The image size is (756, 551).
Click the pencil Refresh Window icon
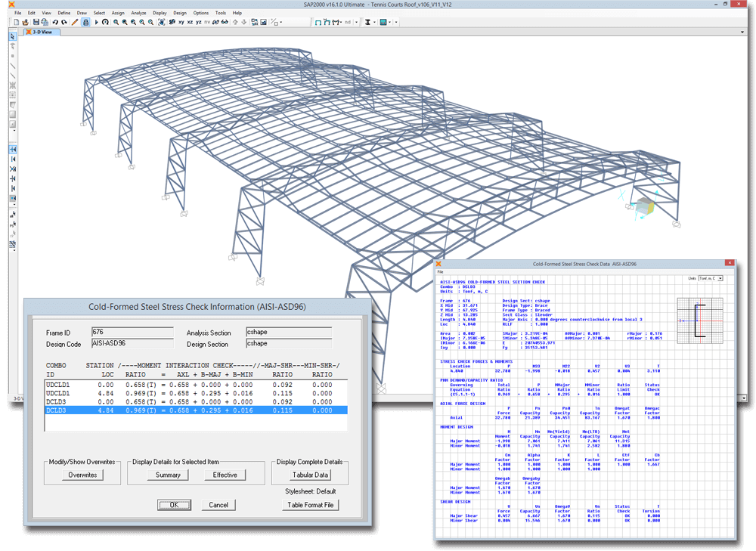(x=75, y=22)
